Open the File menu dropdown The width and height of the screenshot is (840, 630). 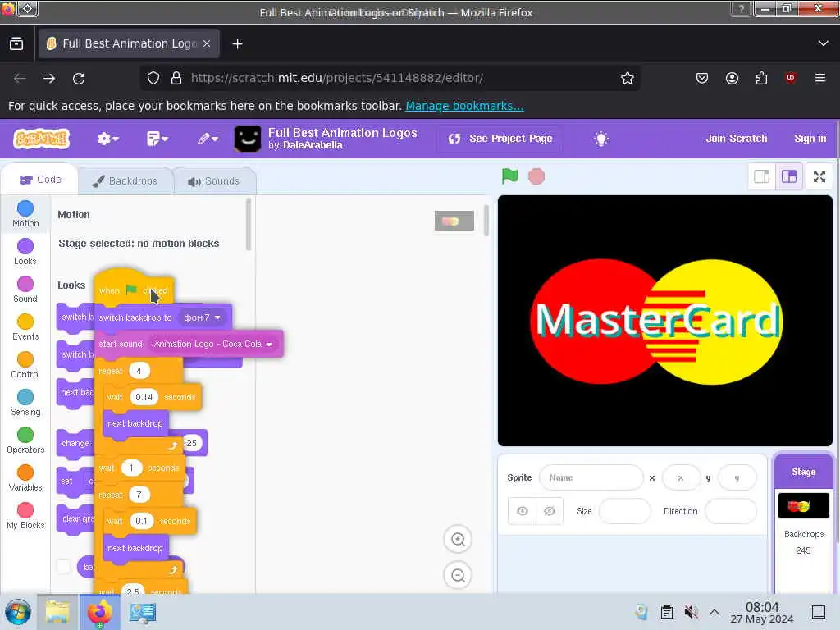point(157,139)
